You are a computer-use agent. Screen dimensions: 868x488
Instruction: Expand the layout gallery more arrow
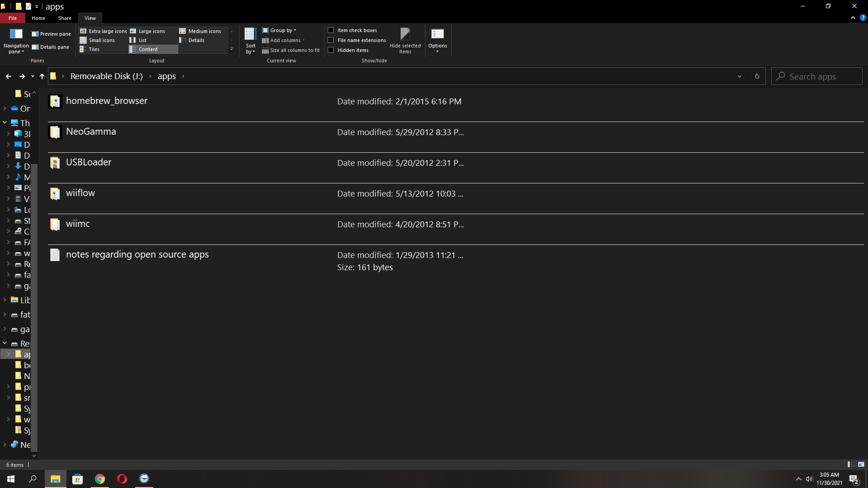point(231,49)
